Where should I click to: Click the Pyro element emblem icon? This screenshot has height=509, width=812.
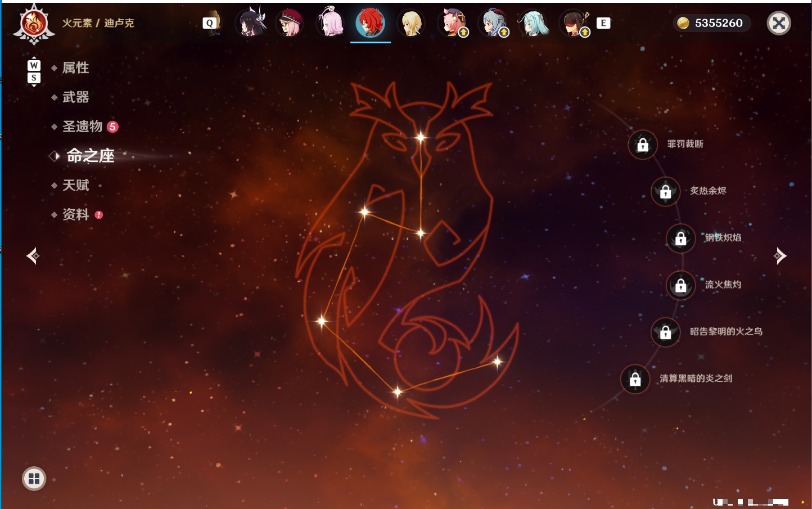click(x=34, y=24)
